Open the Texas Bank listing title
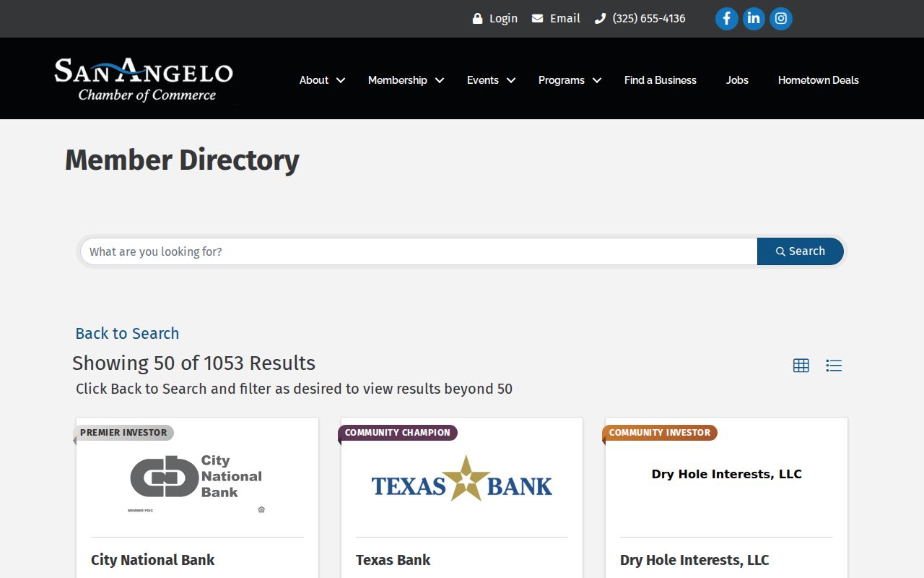Screen dimensions: 924x578 coord(393,560)
